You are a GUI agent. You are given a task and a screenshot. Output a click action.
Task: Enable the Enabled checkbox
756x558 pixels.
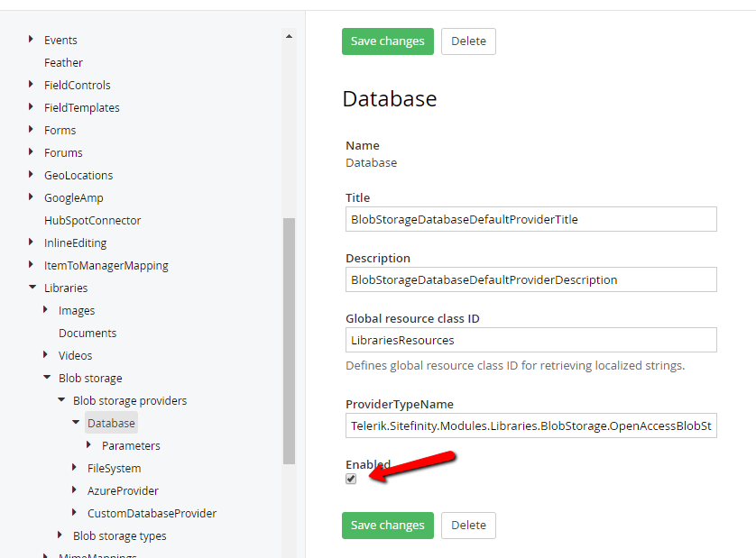[x=351, y=479]
